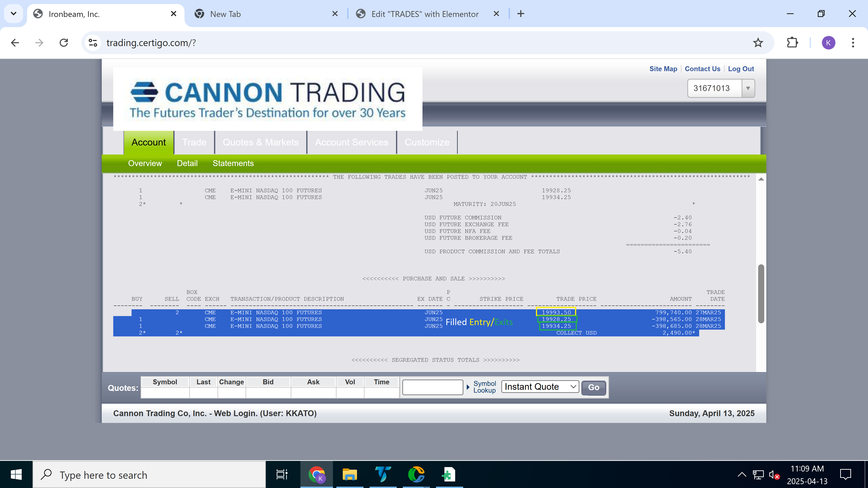Open site information icon in address bar

tap(93, 43)
